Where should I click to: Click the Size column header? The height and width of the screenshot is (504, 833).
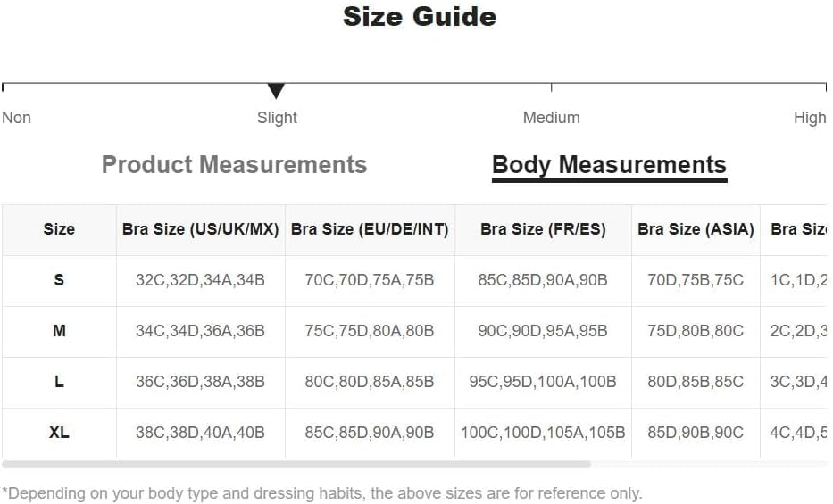pos(59,229)
